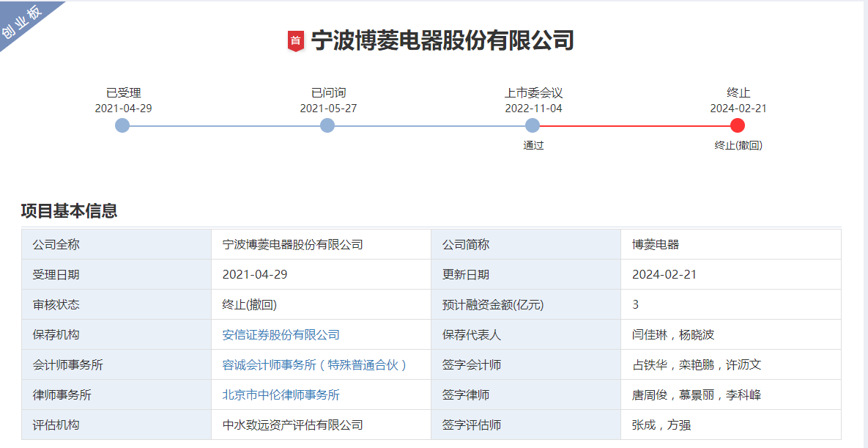
Task: Click the date 2022-11-04 under 上市委会议
Action: click(x=534, y=109)
